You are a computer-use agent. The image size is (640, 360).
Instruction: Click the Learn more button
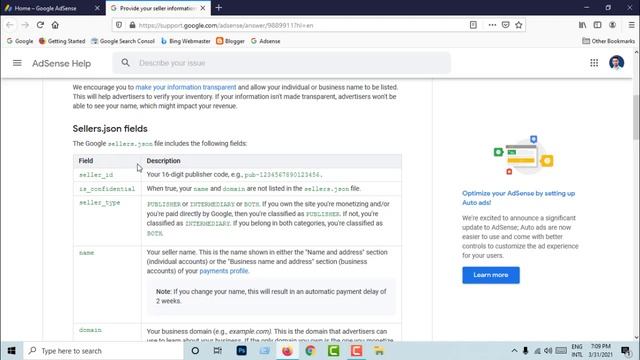[x=491, y=275]
